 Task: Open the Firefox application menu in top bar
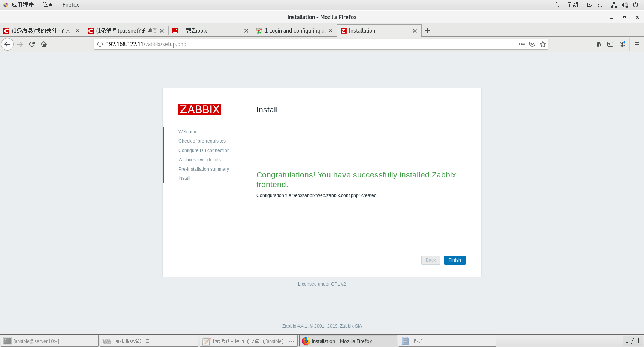click(70, 5)
